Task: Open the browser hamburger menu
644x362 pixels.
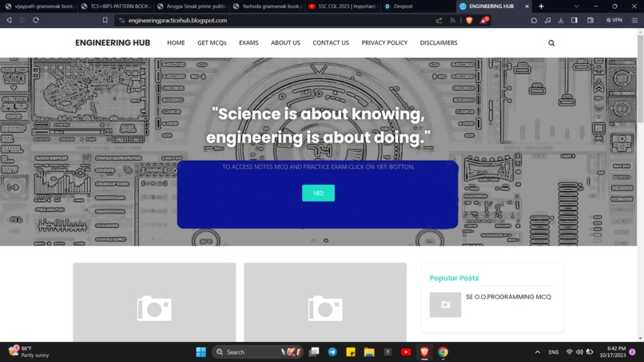Action: [x=634, y=20]
